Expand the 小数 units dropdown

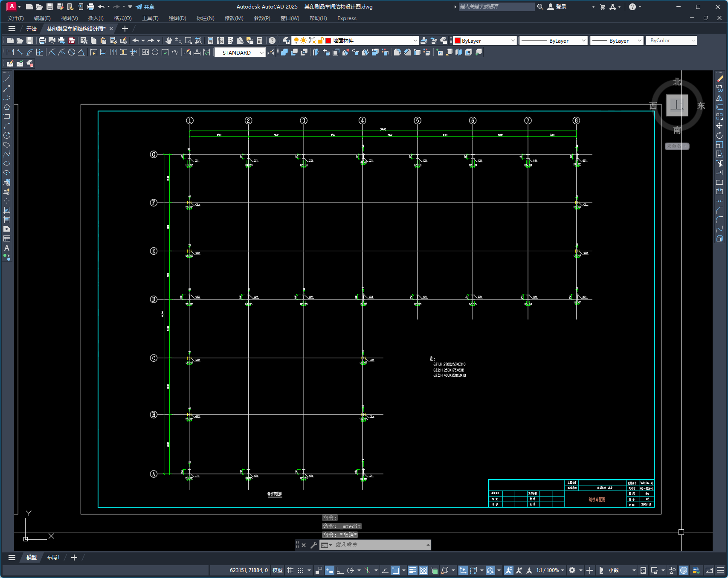click(x=622, y=570)
